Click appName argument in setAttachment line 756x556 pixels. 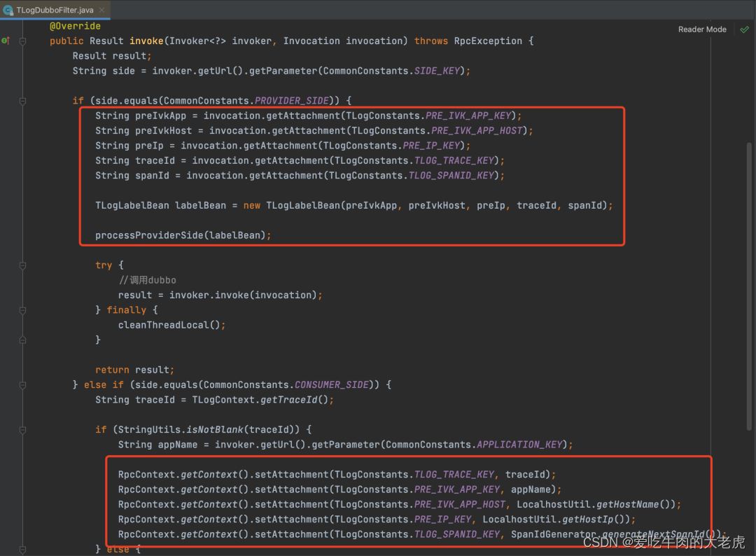531,489
